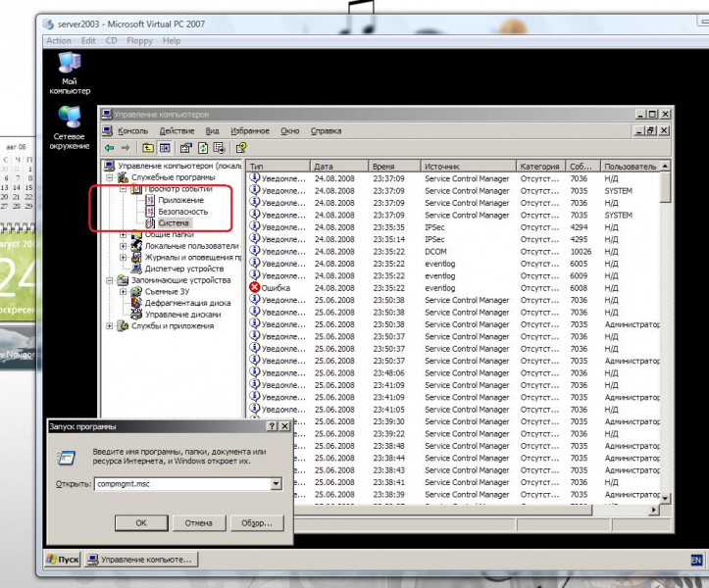Screen dimensions: 709x588
Task: Open the Действие menu
Action: coord(177,131)
